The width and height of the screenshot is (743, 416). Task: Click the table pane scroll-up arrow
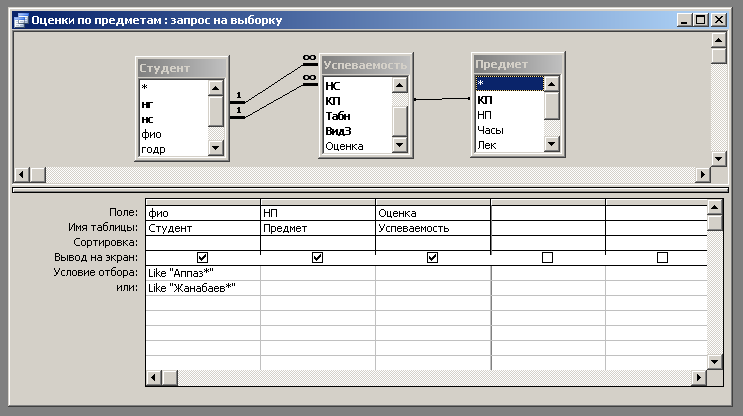click(719, 40)
